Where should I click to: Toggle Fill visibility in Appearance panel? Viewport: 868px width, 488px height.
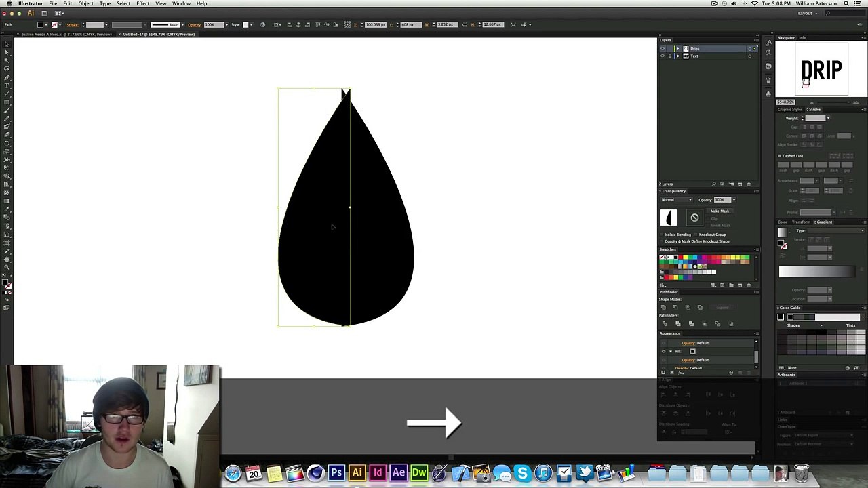664,352
